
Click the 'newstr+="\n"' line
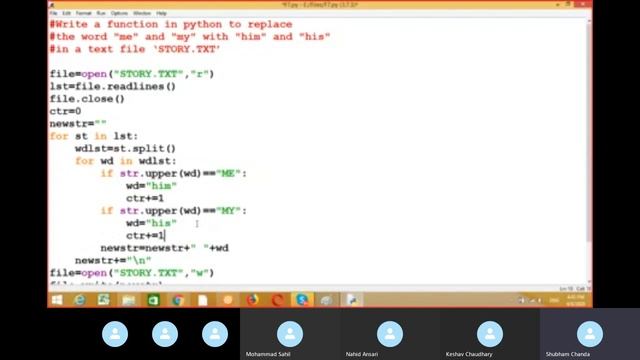pyautogui.click(x=113, y=260)
